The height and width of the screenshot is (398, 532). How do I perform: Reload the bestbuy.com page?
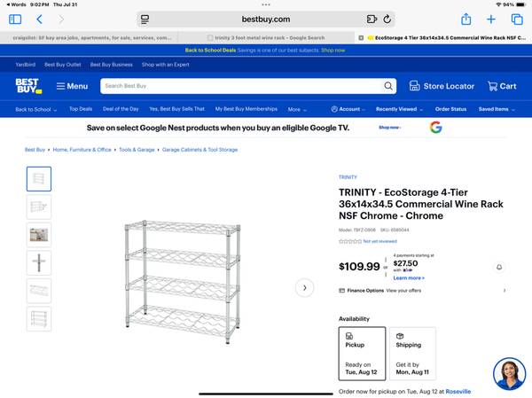point(387,19)
